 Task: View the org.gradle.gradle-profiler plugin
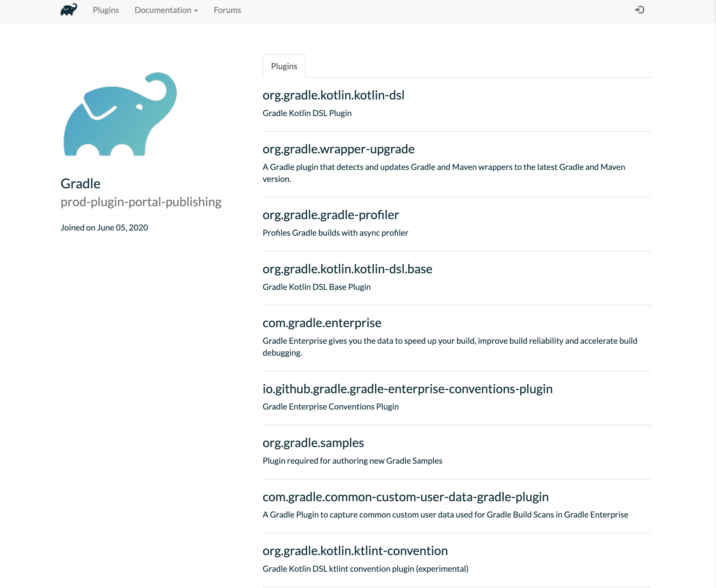pyautogui.click(x=331, y=215)
